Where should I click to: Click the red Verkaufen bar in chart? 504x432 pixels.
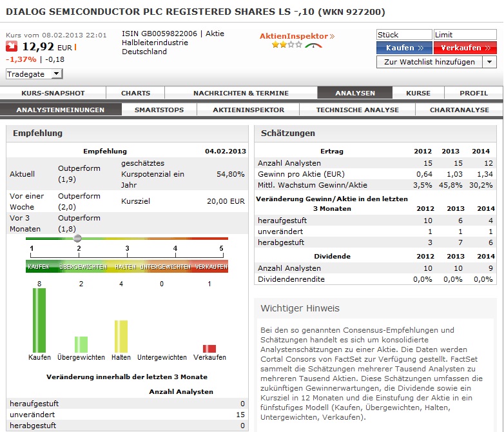pos(209,349)
